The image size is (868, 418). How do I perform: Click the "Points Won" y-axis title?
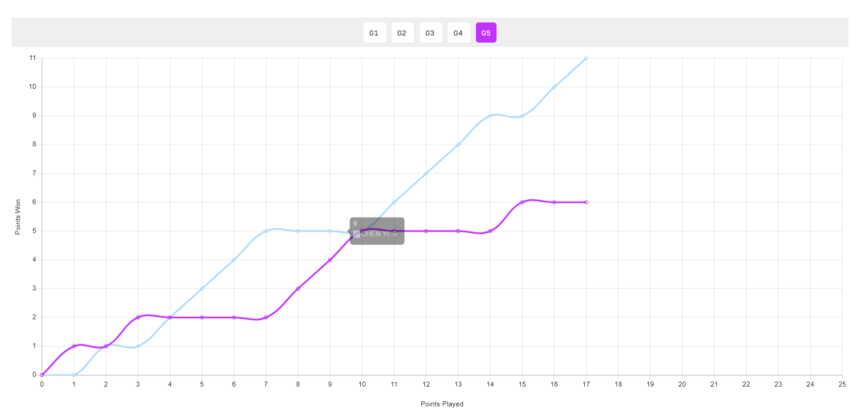tap(18, 217)
